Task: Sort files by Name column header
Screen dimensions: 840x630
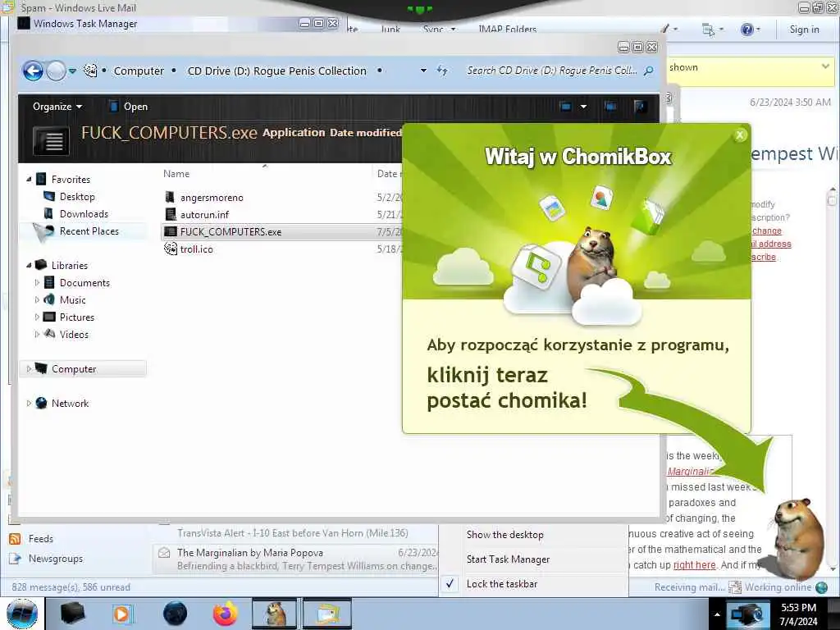Action: tap(176, 174)
